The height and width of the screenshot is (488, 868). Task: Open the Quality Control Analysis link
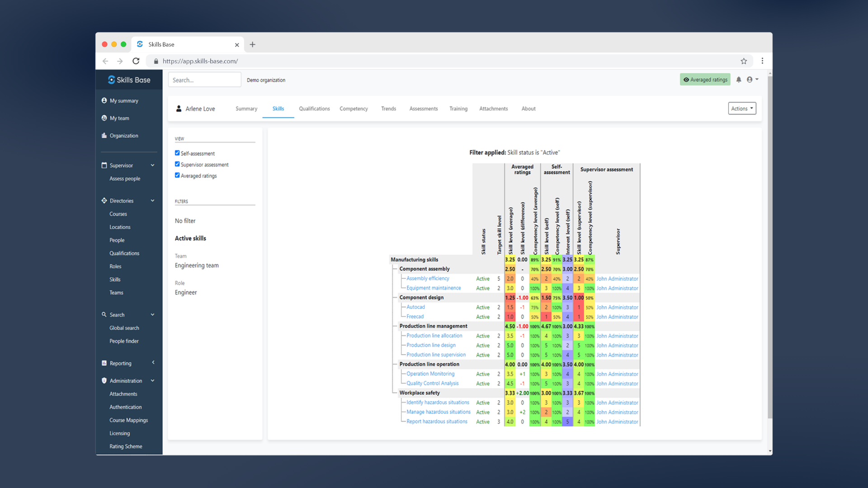click(x=432, y=383)
